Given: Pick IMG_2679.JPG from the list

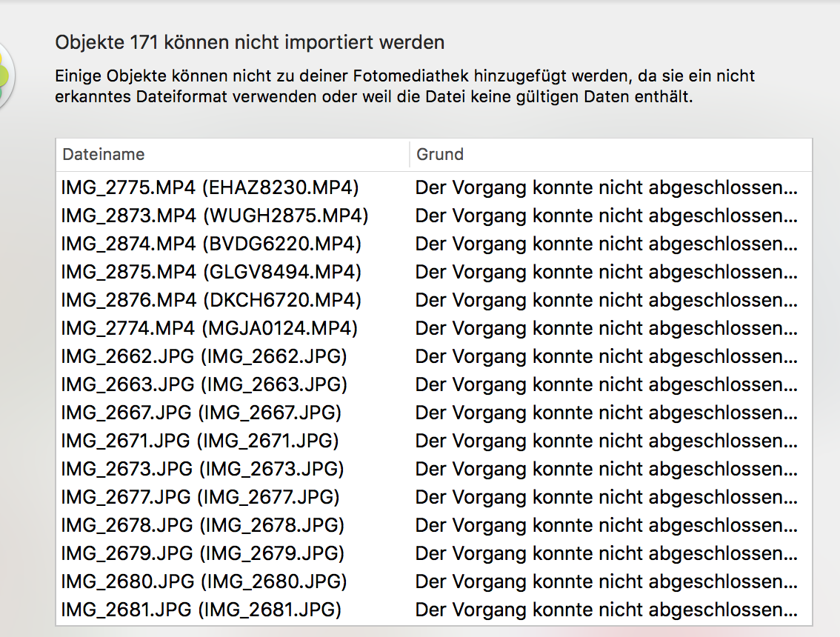Looking at the screenshot, I should [202, 554].
